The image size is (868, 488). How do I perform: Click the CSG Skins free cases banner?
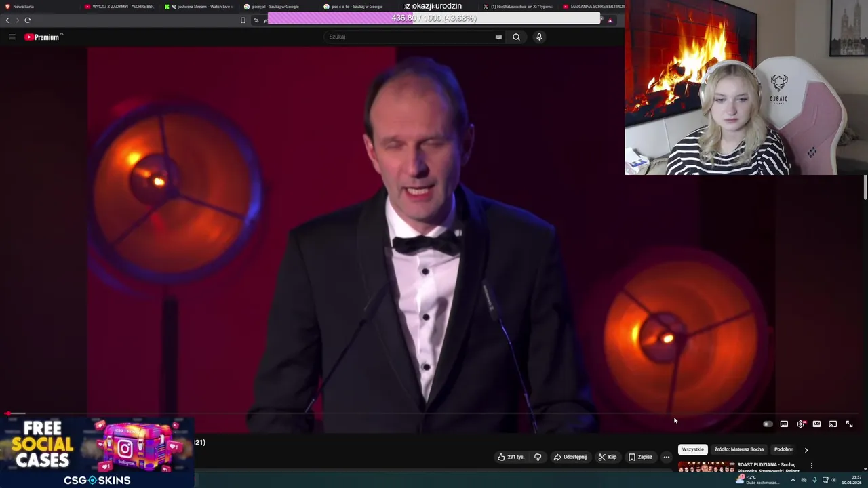98,453
